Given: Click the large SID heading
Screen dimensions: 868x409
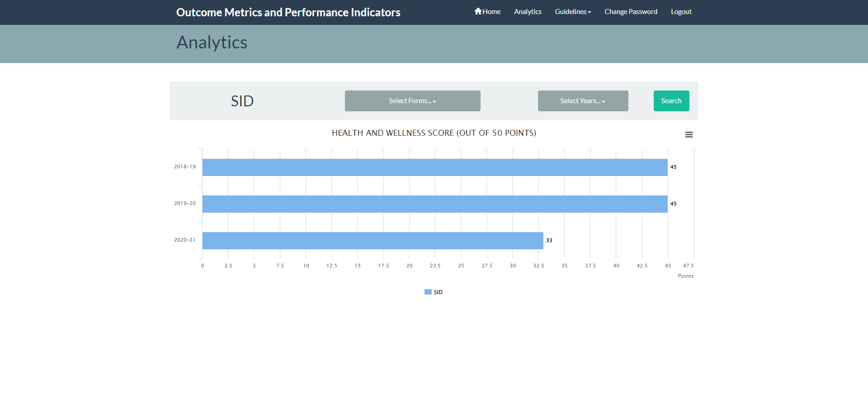Looking at the screenshot, I should 242,101.
